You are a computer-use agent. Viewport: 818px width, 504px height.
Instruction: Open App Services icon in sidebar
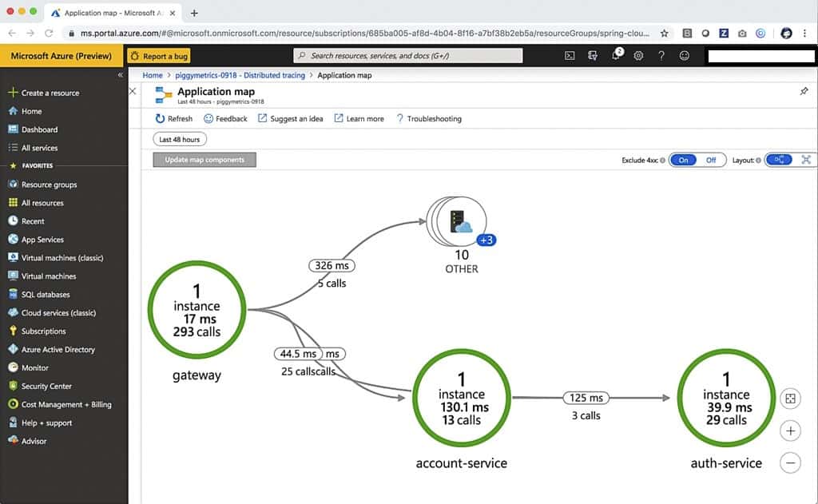(13, 239)
